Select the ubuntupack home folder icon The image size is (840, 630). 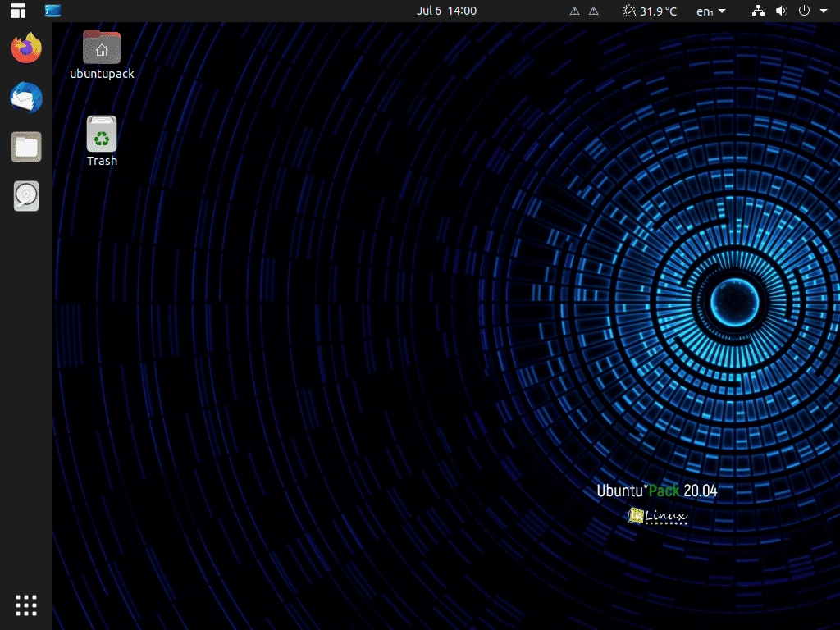(x=102, y=55)
